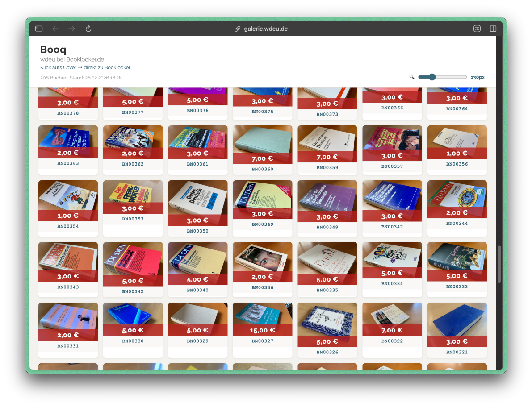Click the galerie.wdeu.de address field

click(266, 29)
